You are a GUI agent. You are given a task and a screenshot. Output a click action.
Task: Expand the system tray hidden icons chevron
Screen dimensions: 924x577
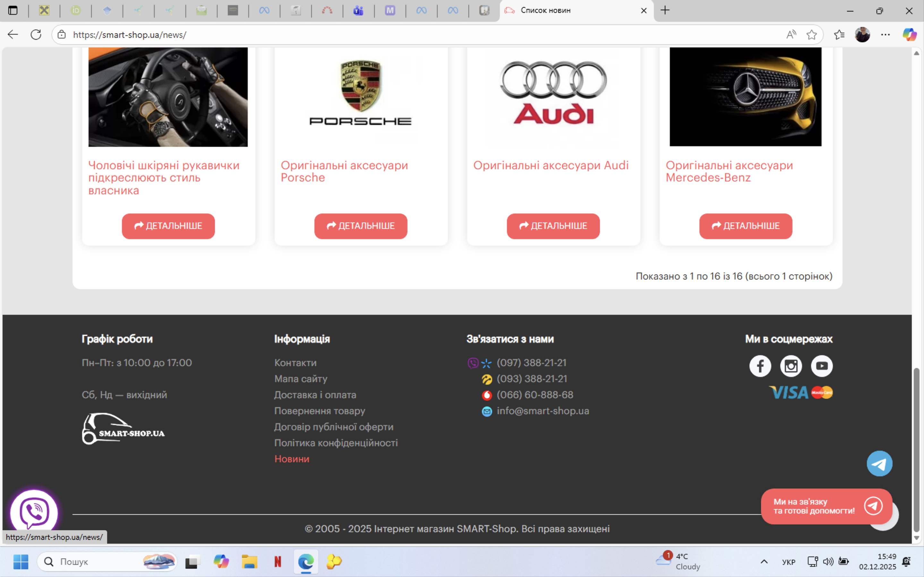764,561
